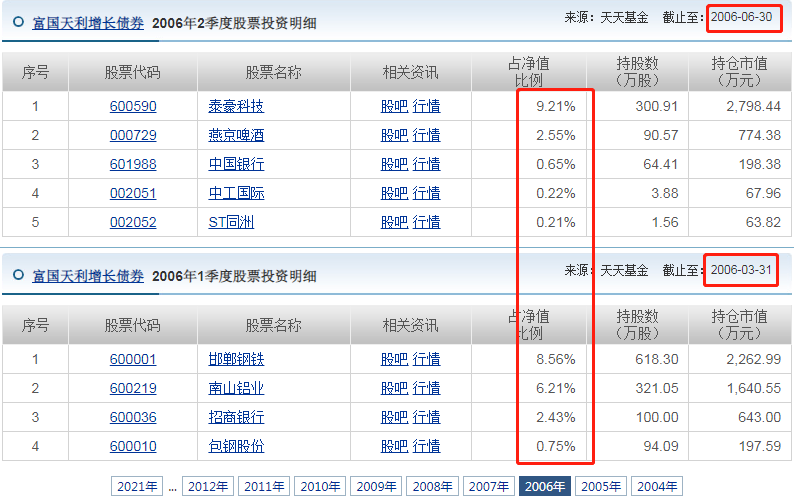The height and width of the screenshot is (501, 794).
Task: Switch to the 2021年 year tab
Action: [137, 486]
